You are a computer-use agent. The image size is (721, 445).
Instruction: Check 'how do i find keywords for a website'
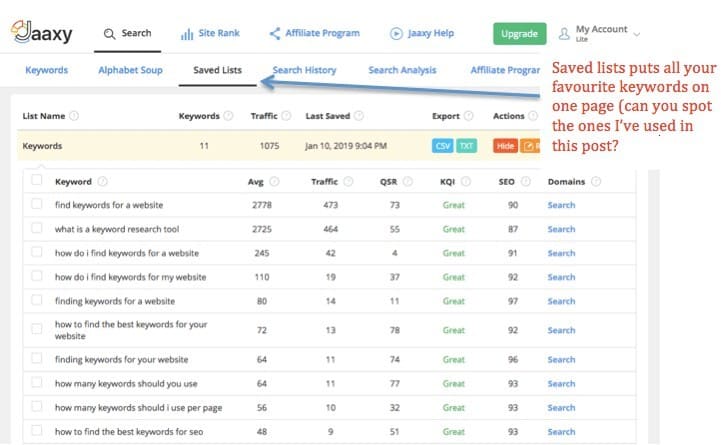[x=36, y=252]
